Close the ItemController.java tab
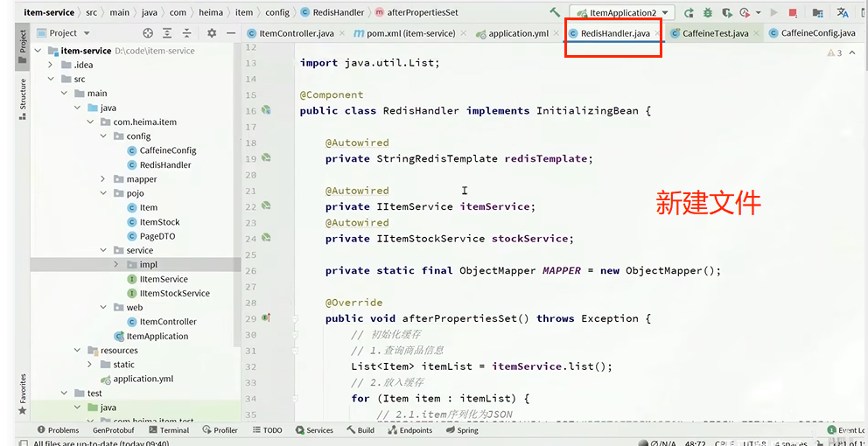This screenshot has width=868, height=446. [342, 33]
